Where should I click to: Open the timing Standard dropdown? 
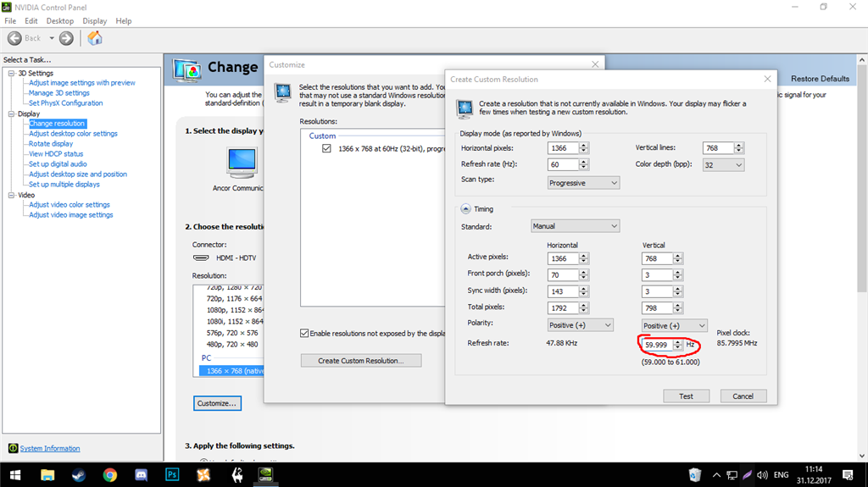576,226
